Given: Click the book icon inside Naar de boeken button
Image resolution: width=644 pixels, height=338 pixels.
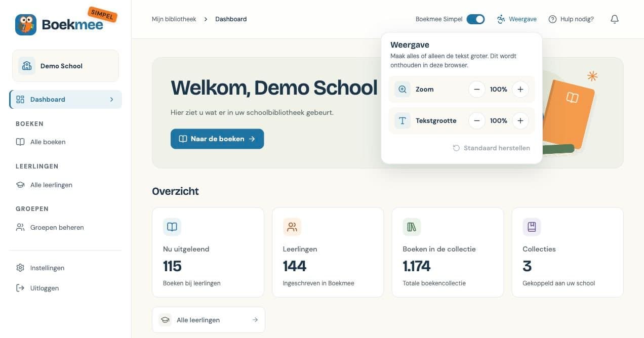Looking at the screenshot, I should (183, 139).
